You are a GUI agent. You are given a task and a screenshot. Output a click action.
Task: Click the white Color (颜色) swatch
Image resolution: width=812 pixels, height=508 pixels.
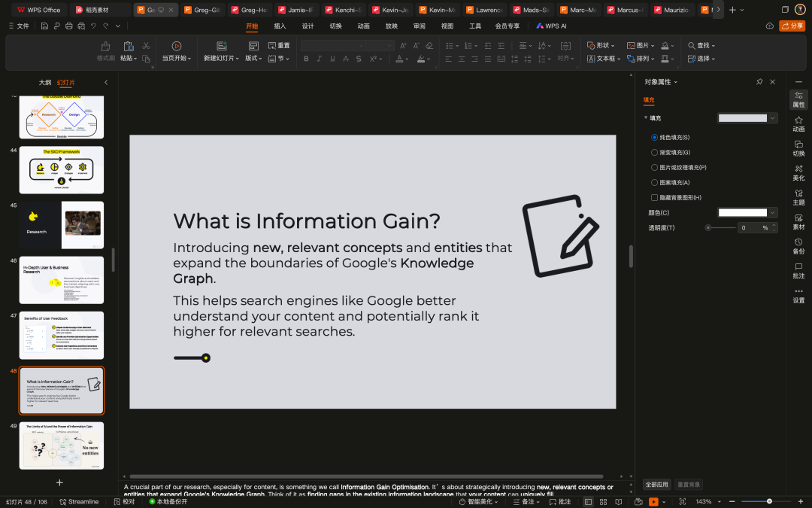click(x=743, y=212)
